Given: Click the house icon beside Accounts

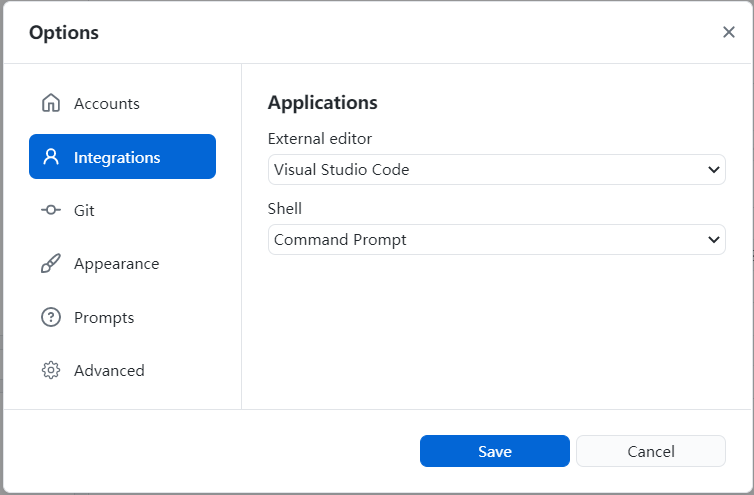Looking at the screenshot, I should click(51, 103).
